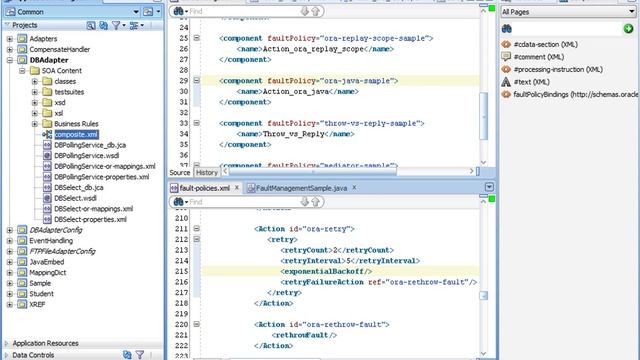Open the All Pages palette dropdown
Image resolution: width=640 pixels, height=360 pixels.
[x=569, y=12]
